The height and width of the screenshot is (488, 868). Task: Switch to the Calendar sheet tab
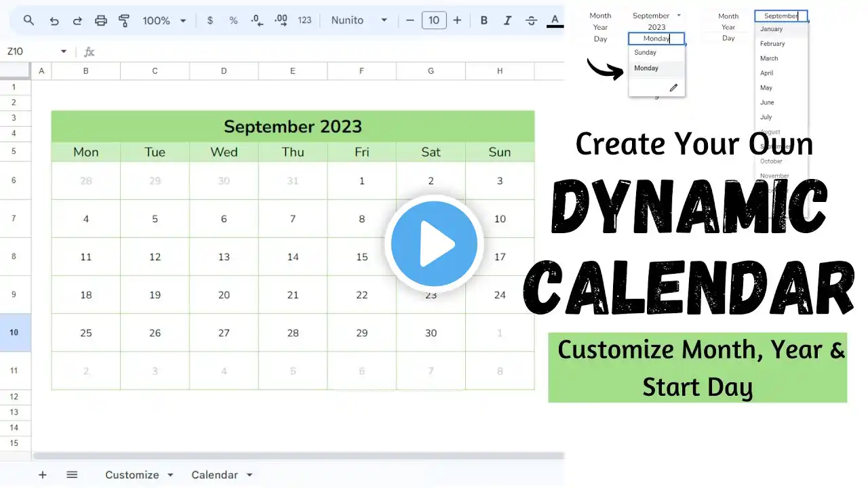tap(214, 474)
